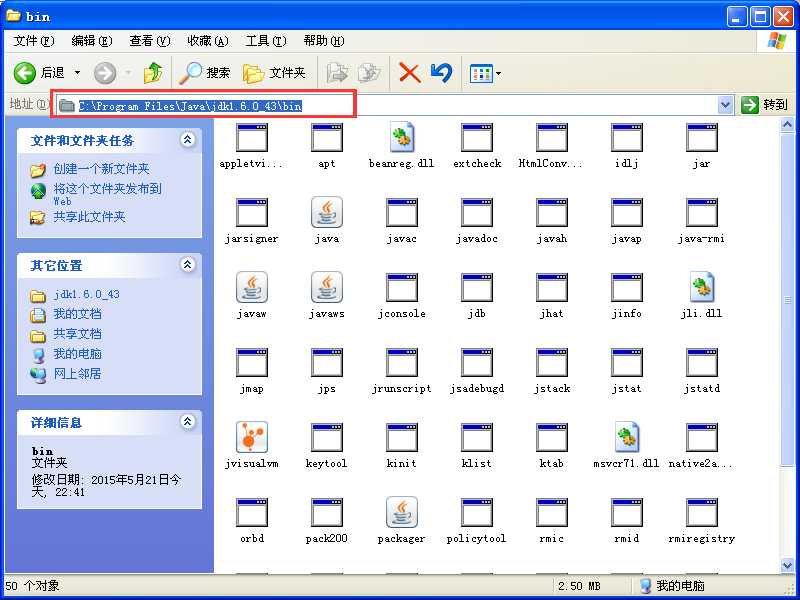The height and width of the screenshot is (600, 800).
Task: Click the vertical scrollbar up arrow
Action: pos(787,124)
